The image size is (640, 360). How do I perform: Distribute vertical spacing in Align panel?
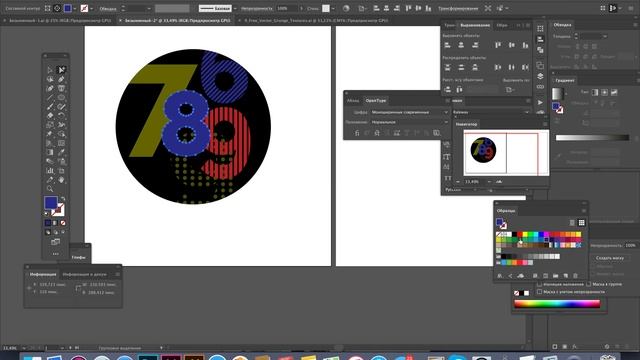tap(447, 89)
